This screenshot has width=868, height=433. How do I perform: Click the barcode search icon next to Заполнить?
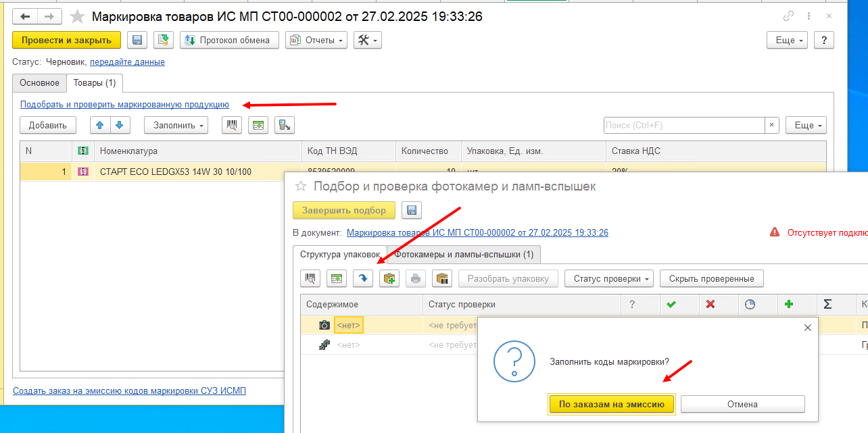232,125
